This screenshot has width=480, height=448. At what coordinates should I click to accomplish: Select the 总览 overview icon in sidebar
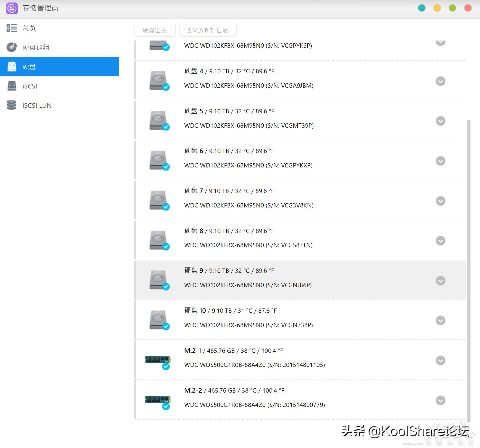coord(11,28)
